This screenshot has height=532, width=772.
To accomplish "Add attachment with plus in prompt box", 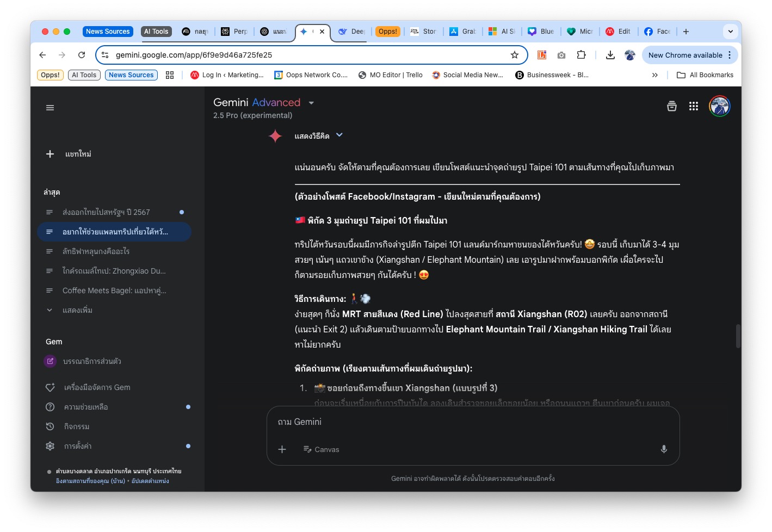I will pyautogui.click(x=282, y=449).
